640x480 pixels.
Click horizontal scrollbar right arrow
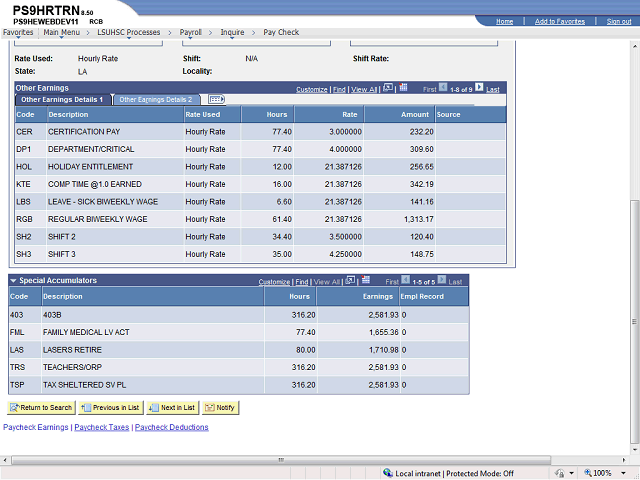[624, 460]
